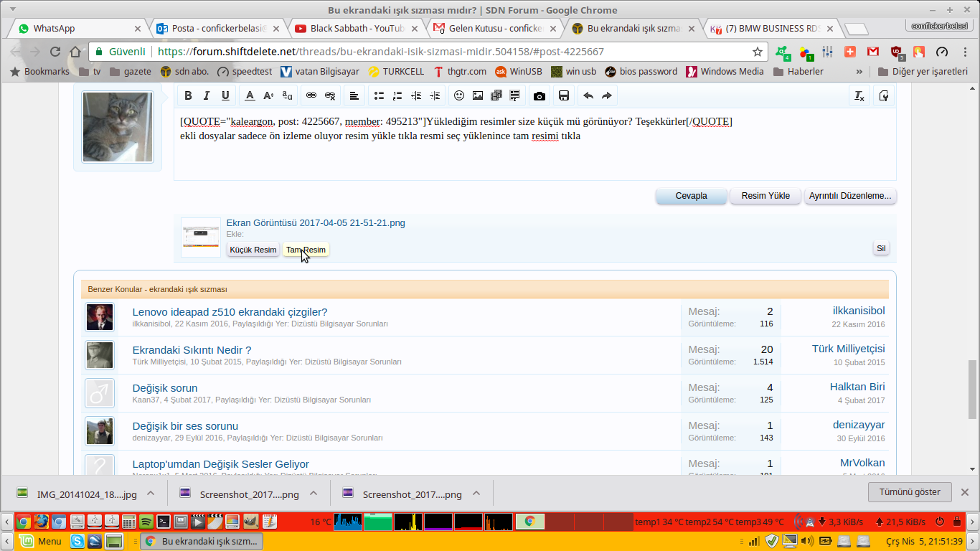980x551 pixels.
Task: Open the text alignment dropdown
Action: (354, 95)
